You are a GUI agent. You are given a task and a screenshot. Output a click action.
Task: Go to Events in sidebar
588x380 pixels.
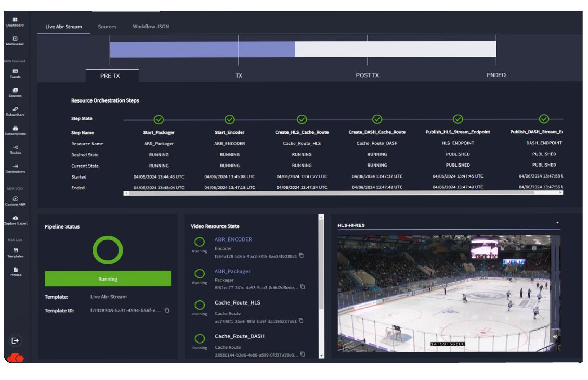click(x=15, y=73)
